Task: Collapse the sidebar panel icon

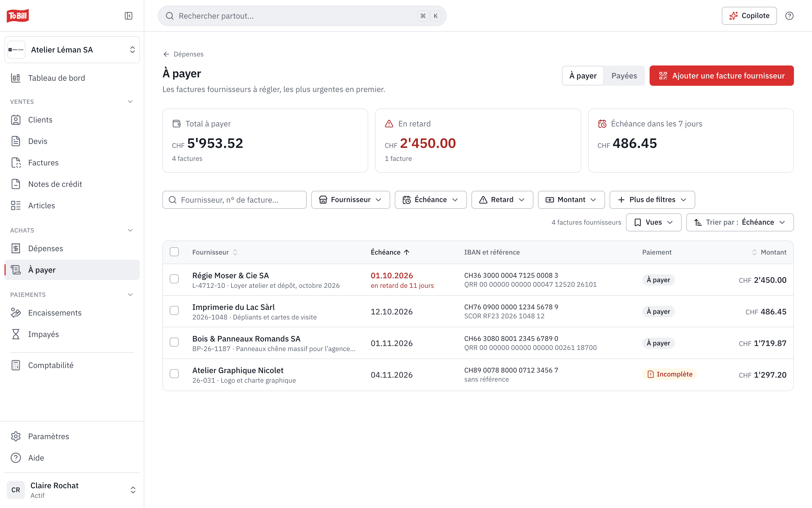Action: click(x=129, y=16)
